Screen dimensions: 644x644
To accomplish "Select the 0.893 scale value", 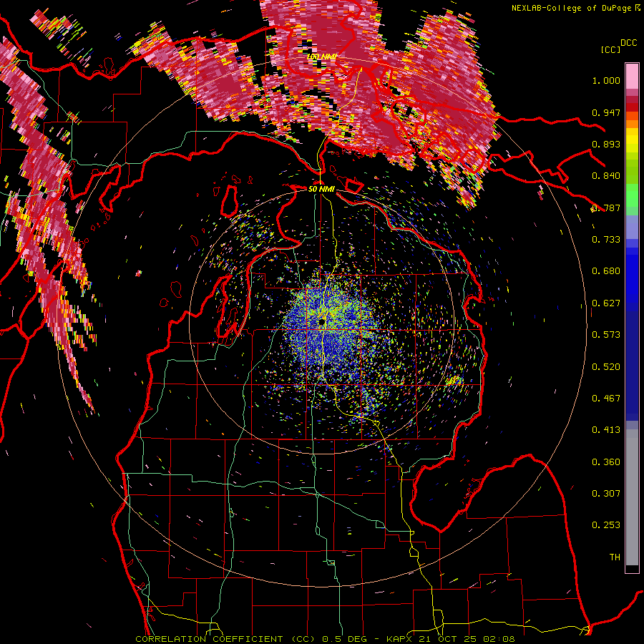I will point(606,144).
